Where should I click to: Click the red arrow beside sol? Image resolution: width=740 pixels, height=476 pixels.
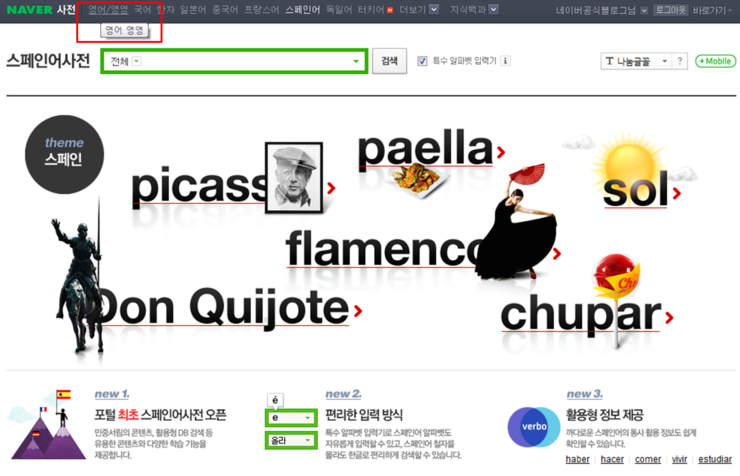pos(677,193)
